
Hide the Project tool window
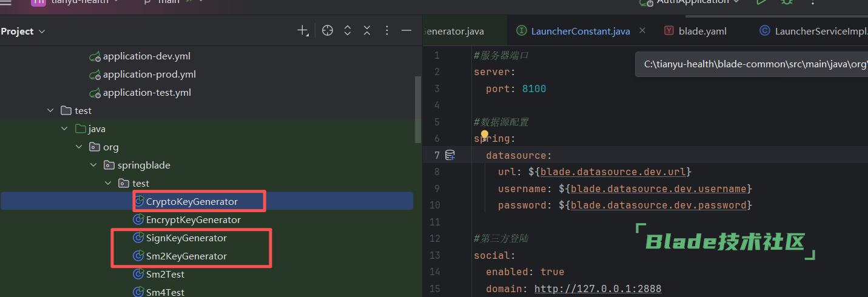pos(406,31)
